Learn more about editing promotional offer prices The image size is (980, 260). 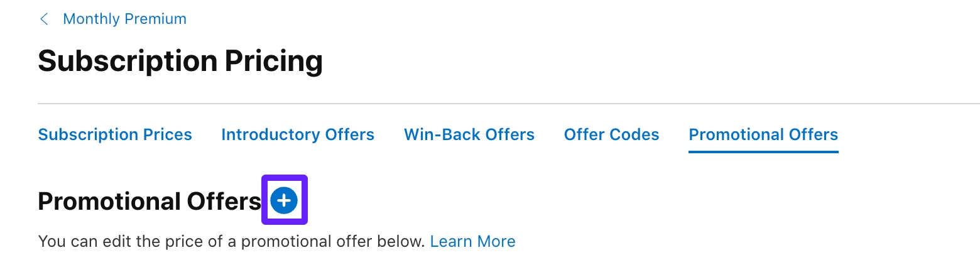coord(472,241)
